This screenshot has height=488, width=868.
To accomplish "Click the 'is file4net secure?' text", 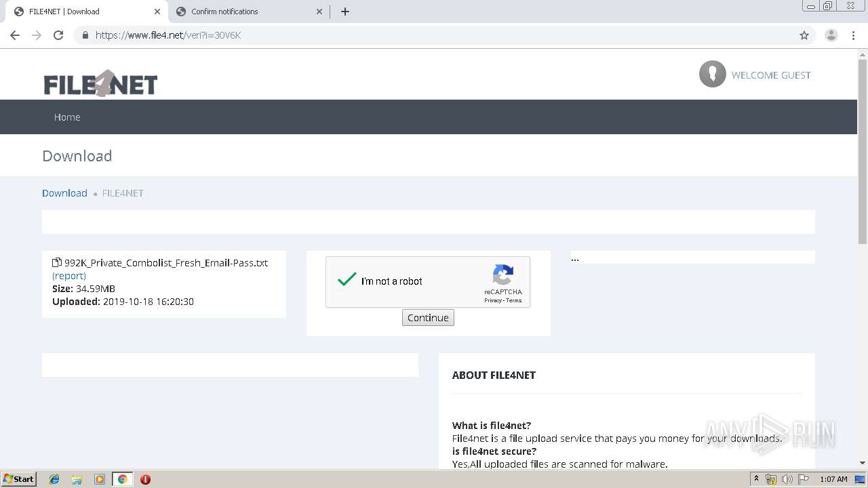I will [494, 451].
